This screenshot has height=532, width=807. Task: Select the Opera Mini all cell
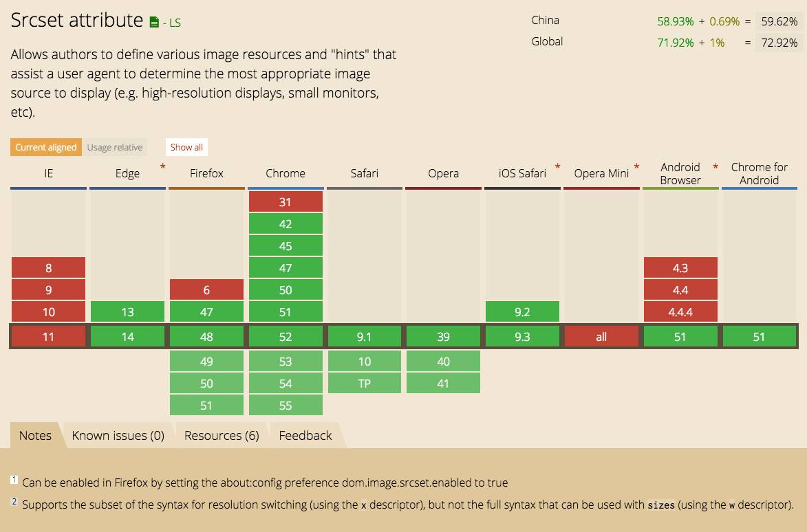pyautogui.click(x=601, y=337)
